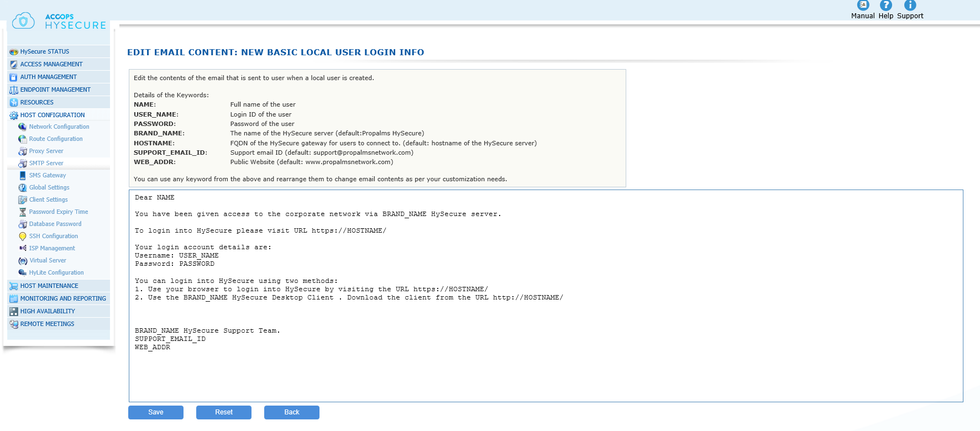Screen dimensions: 980x431
Task: Expand ENDPOINT MANAGEMENT section
Action: 59,90
